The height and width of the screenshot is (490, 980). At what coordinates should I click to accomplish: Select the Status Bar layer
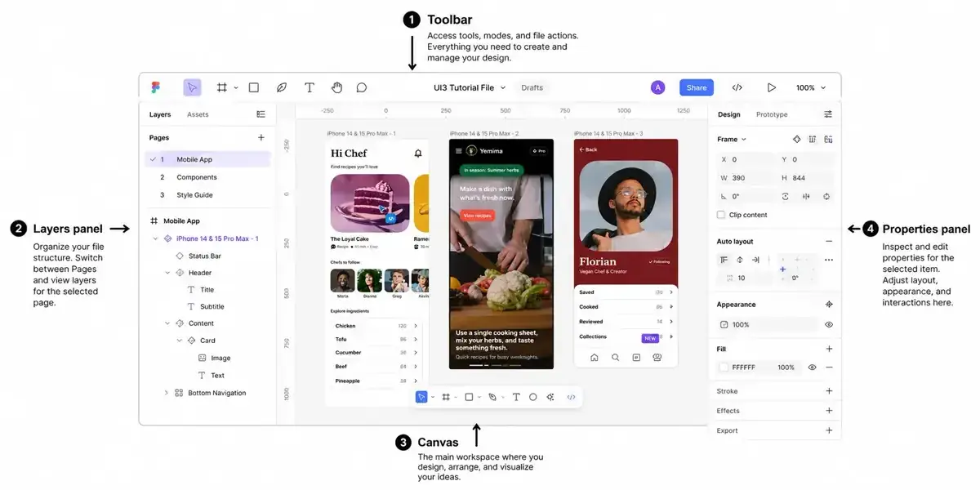(x=204, y=256)
